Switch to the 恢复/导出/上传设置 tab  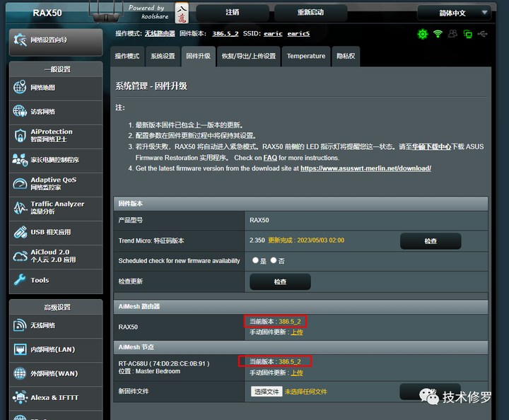coord(249,56)
